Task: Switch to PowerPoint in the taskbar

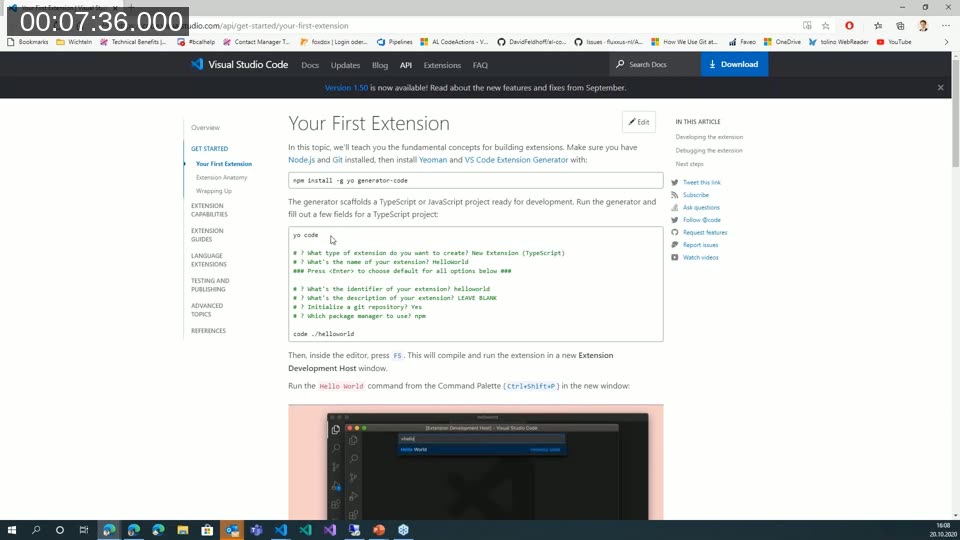Action: coord(379,530)
